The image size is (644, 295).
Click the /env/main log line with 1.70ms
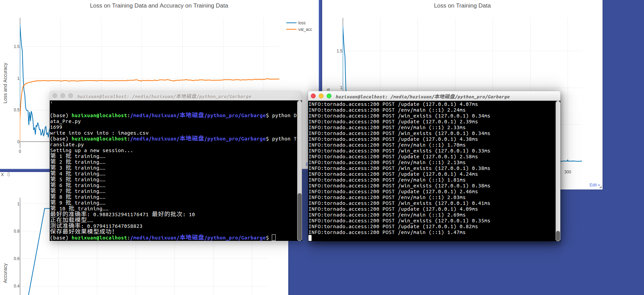(387, 145)
